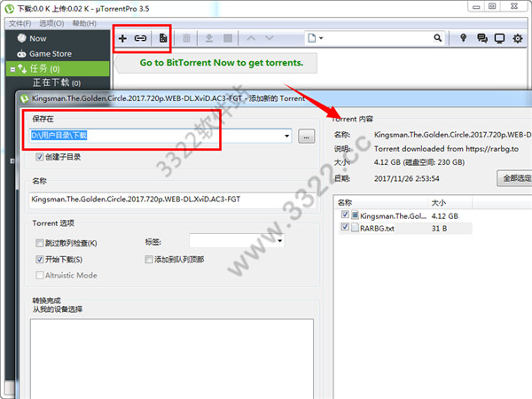Toggle 开始下载(S) checkbox
Image resolution: width=532 pixels, height=399 pixels.
click(x=40, y=260)
